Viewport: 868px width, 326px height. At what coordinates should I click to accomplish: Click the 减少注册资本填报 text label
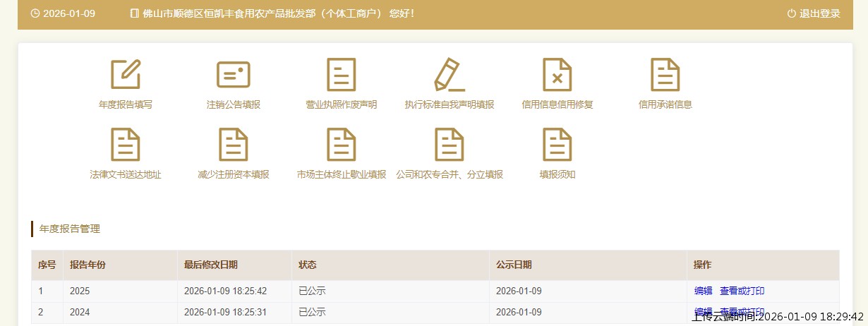tap(234, 174)
